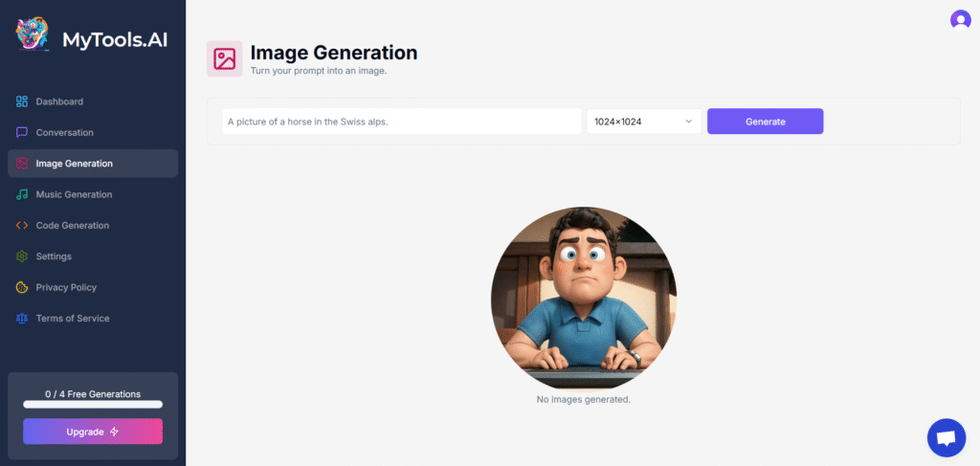Click the Dashboard grid icon
Viewport: 980px width, 466px height.
tap(22, 101)
